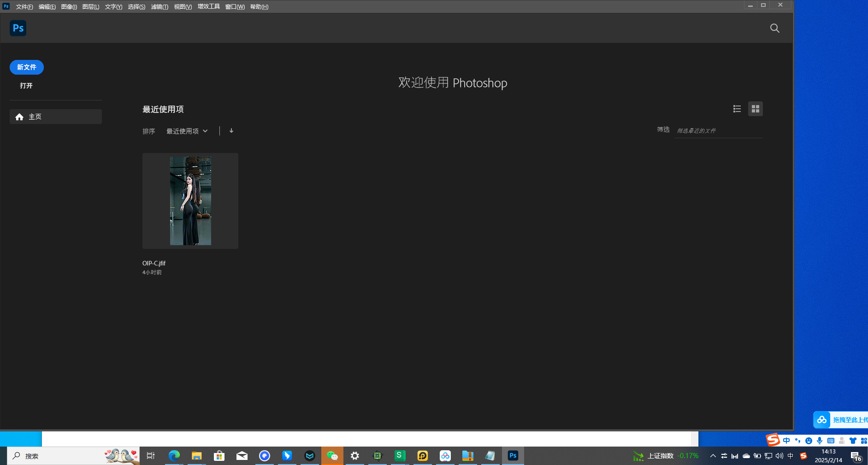Click the OIP-C.jfif file name
Viewport: 868px width, 465px height.
(154, 263)
